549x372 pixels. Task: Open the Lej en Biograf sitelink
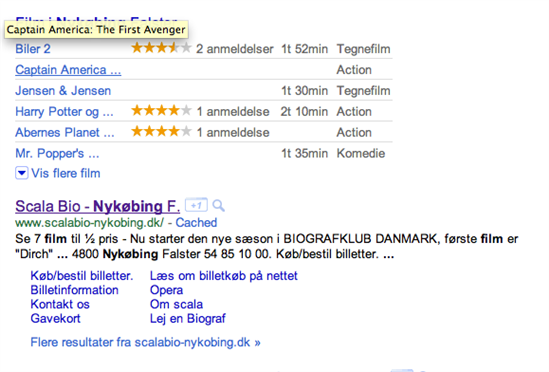(188, 318)
